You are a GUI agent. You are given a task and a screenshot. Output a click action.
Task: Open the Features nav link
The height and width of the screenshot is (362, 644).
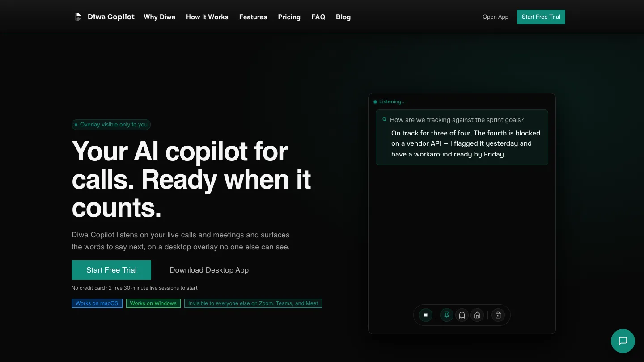(x=253, y=17)
